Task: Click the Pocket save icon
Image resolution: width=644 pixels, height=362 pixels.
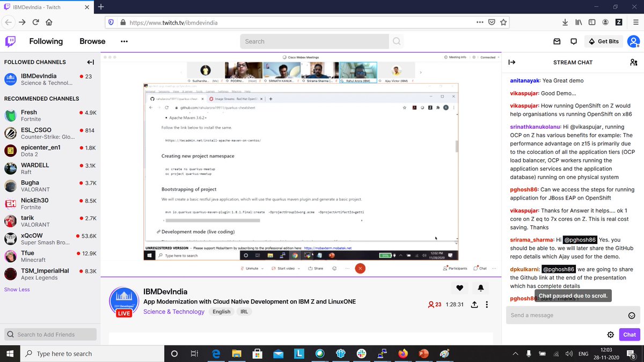Action: coord(492,23)
